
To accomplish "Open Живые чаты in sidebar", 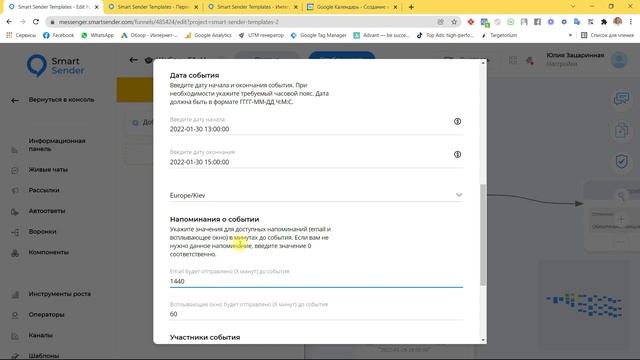I will tap(48, 169).
